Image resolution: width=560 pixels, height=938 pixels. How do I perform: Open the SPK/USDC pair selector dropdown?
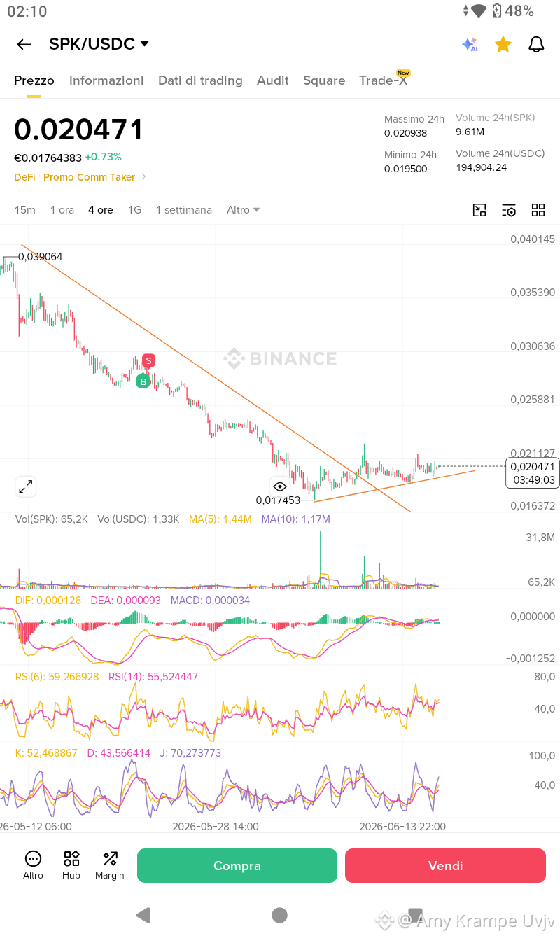[99, 44]
